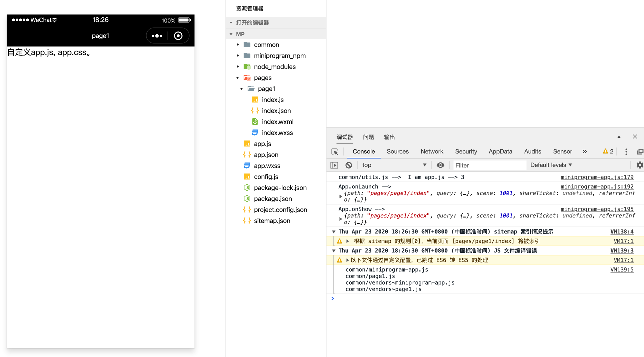Expand the common folder
This screenshot has width=644, height=357.
[x=238, y=45]
